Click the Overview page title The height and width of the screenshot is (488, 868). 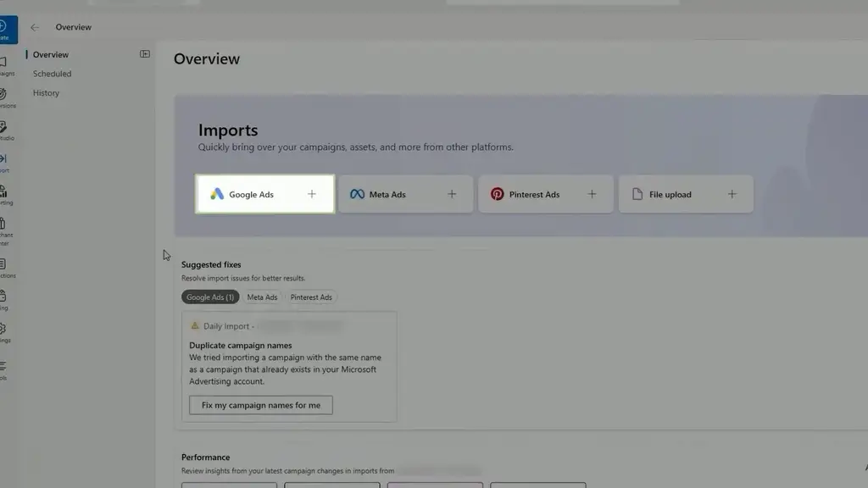207,58
